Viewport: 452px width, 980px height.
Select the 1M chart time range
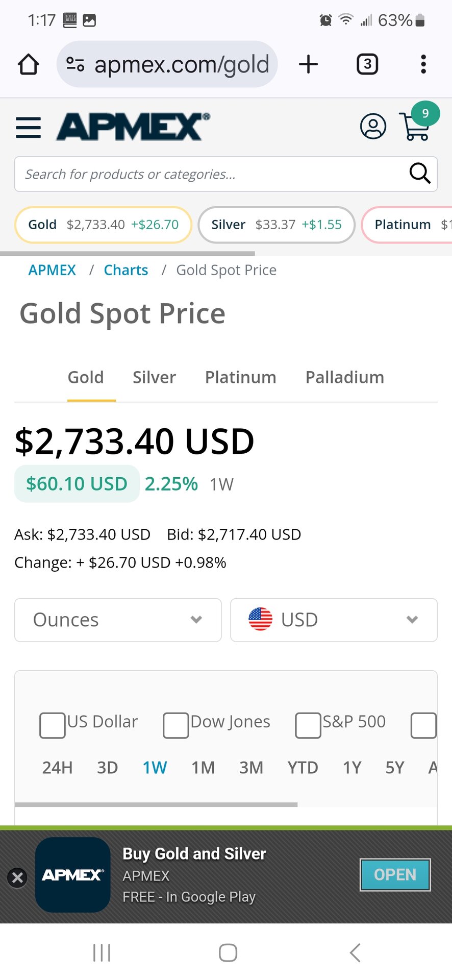203,767
